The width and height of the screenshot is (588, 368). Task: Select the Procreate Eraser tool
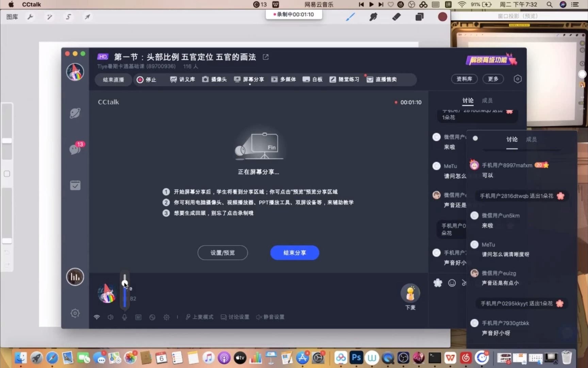coord(396,17)
